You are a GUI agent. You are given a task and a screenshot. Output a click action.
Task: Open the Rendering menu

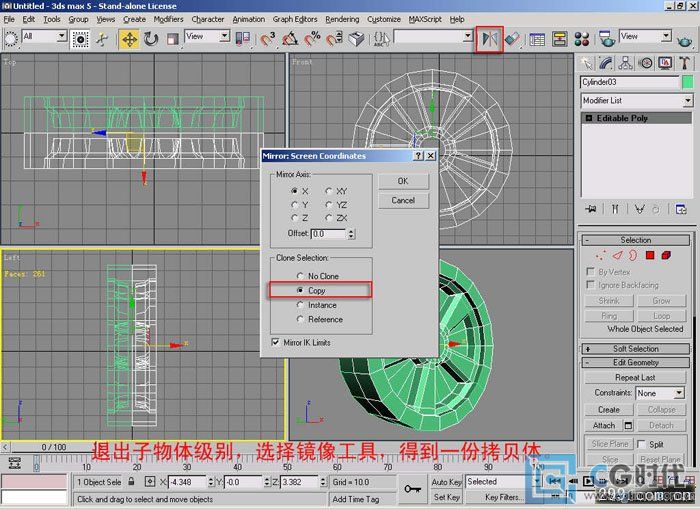coord(342,19)
